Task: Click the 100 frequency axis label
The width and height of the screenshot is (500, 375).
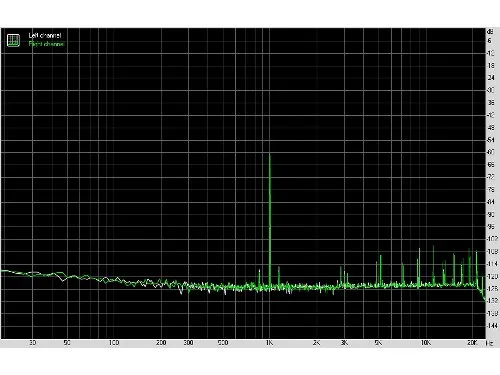Action: click(x=114, y=343)
